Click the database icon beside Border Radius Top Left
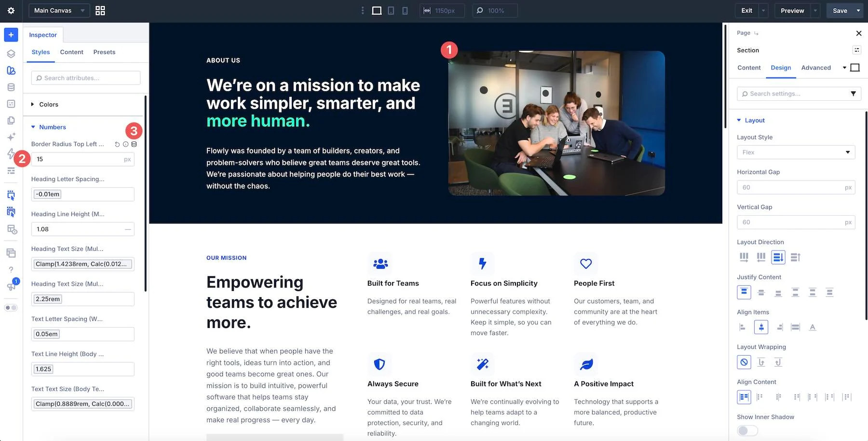The width and height of the screenshot is (868, 441). 134,144
